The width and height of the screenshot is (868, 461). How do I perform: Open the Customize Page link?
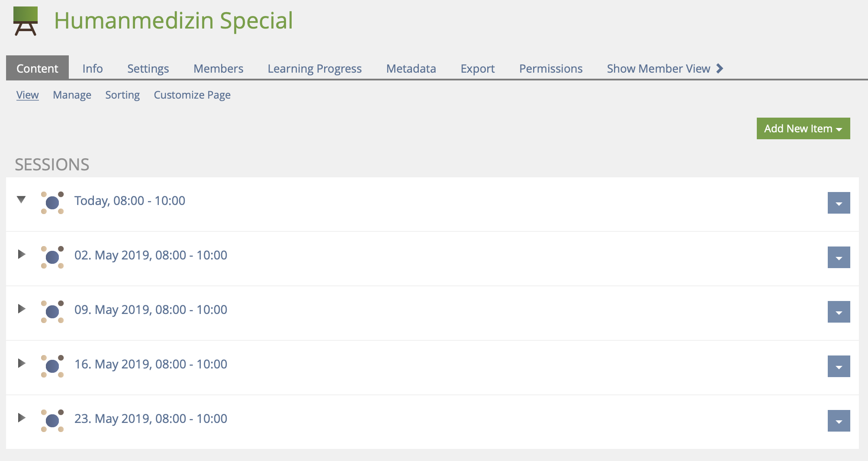192,95
